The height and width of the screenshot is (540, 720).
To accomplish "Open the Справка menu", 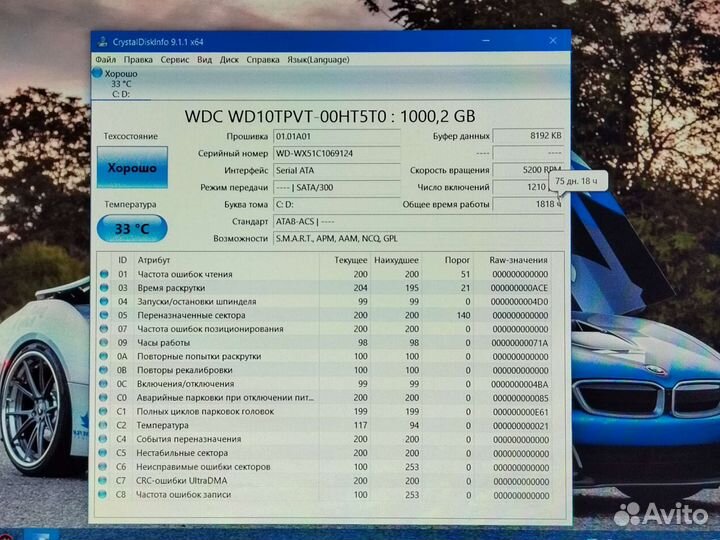I will (263, 60).
